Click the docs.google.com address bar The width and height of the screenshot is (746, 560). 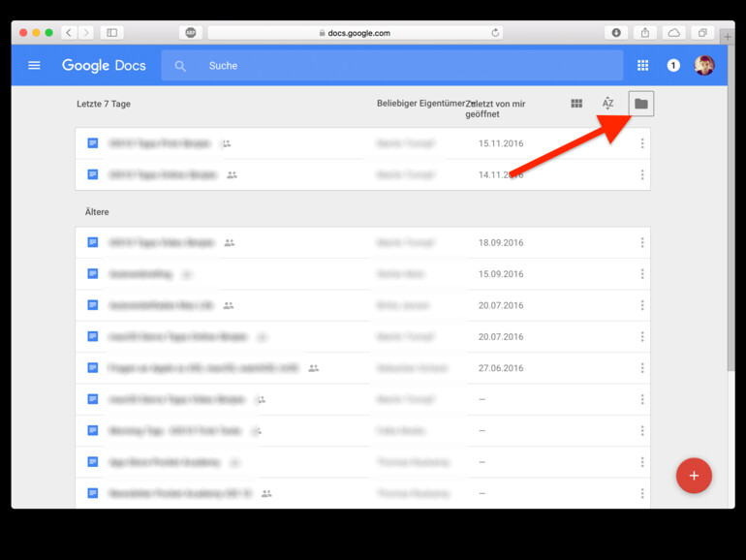(356, 33)
